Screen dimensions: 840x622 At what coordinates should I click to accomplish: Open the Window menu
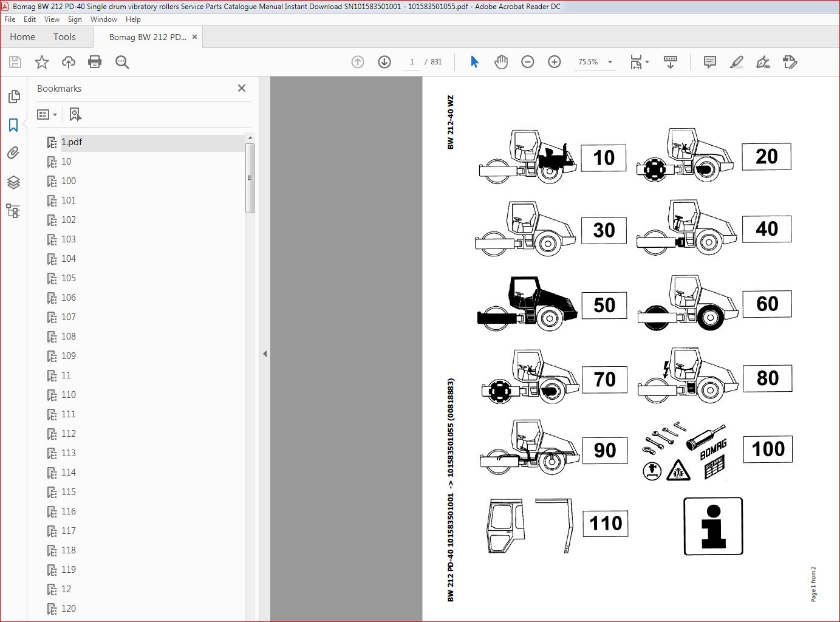104,19
